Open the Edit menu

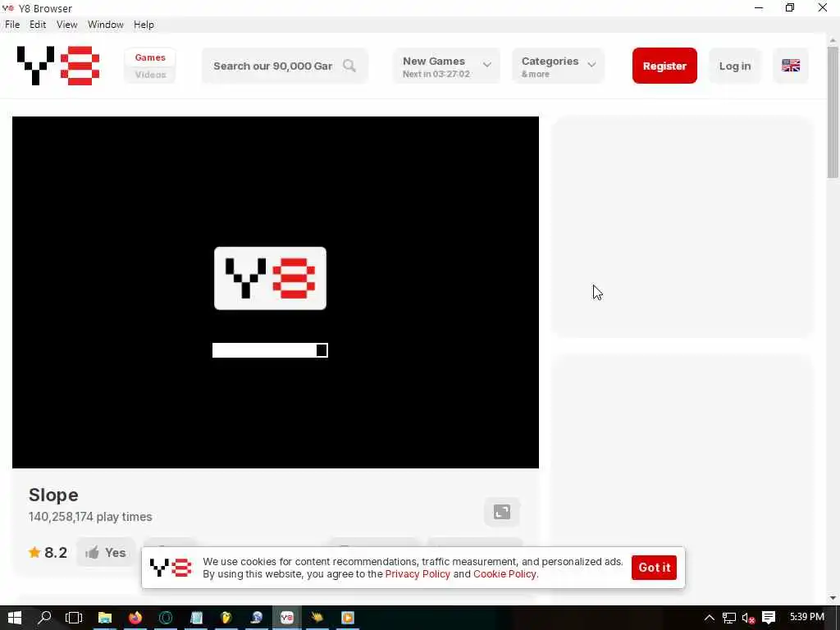point(38,25)
